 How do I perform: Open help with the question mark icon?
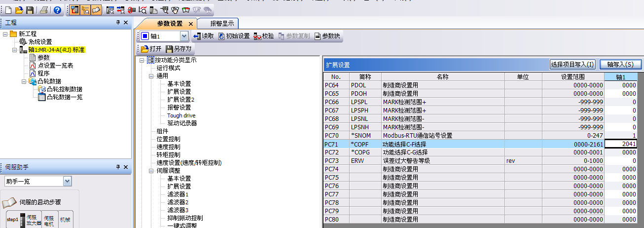57,10
